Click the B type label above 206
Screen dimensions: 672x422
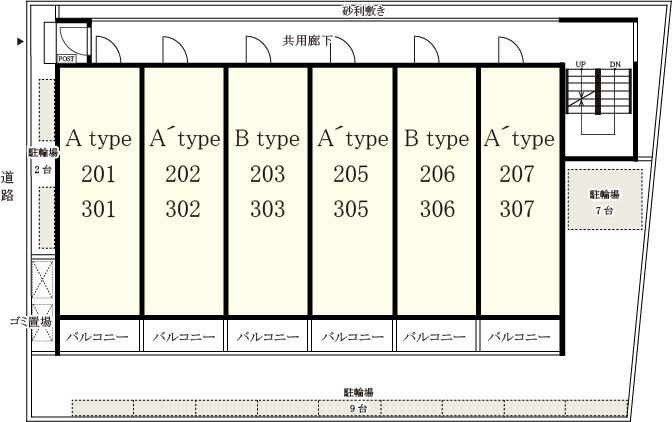[437, 138]
